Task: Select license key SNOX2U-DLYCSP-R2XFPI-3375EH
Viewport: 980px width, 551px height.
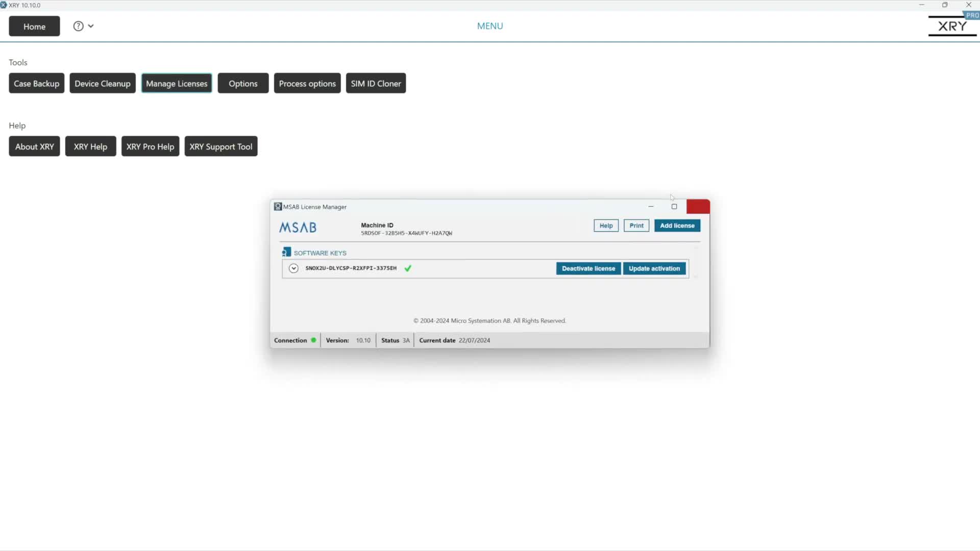Action: [351, 268]
